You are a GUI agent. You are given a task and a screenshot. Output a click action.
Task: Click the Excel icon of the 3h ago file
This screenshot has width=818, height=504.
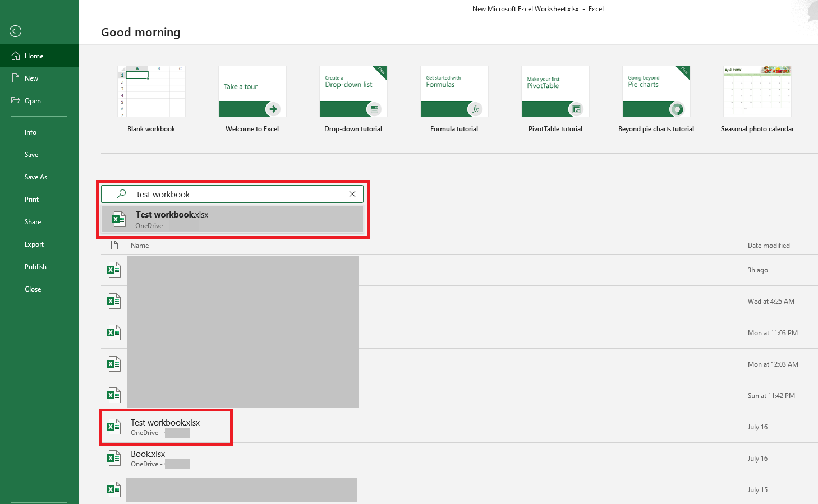pos(114,270)
